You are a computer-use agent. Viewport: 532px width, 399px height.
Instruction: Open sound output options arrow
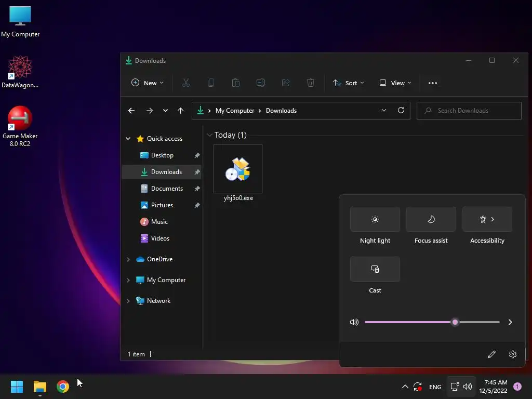510,322
